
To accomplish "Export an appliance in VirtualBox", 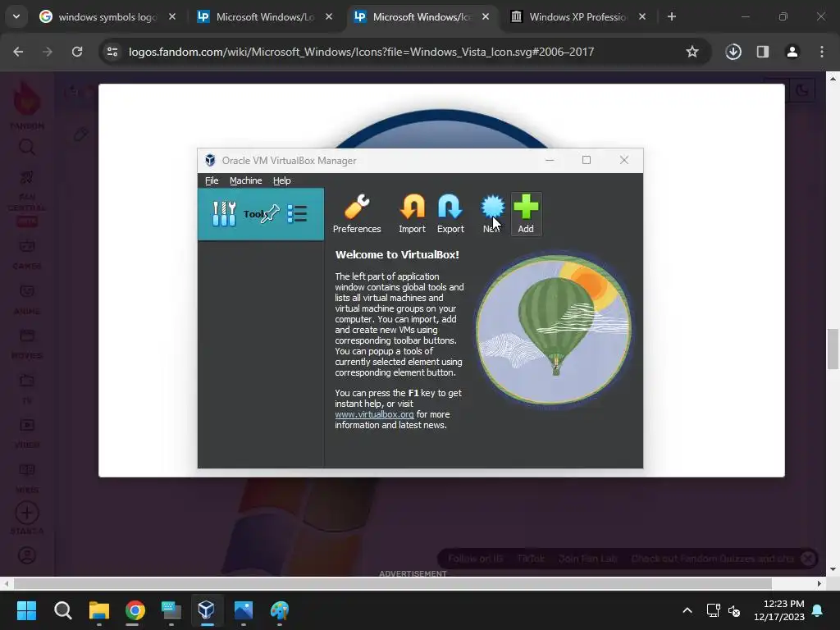I will pyautogui.click(x=450, y=214).
